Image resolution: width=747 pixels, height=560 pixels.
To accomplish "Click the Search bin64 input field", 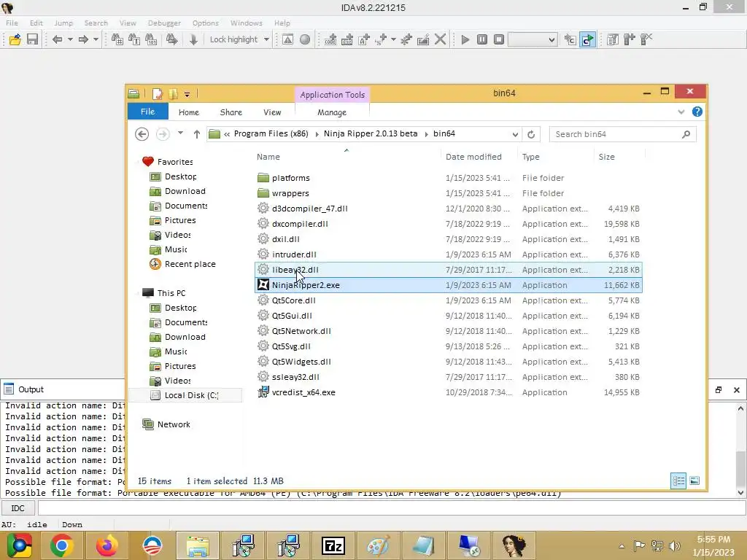I will coord(623,134).
